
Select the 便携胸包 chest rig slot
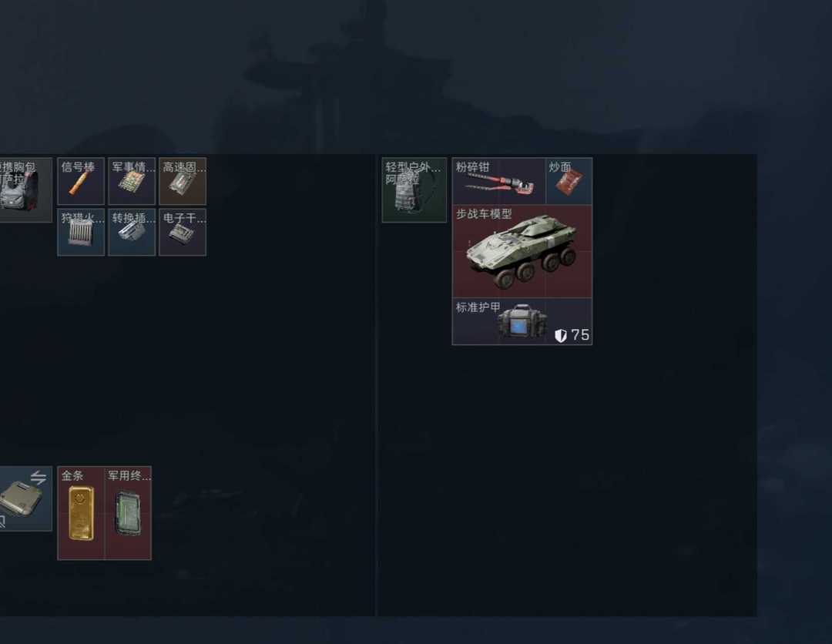[26, 190]
